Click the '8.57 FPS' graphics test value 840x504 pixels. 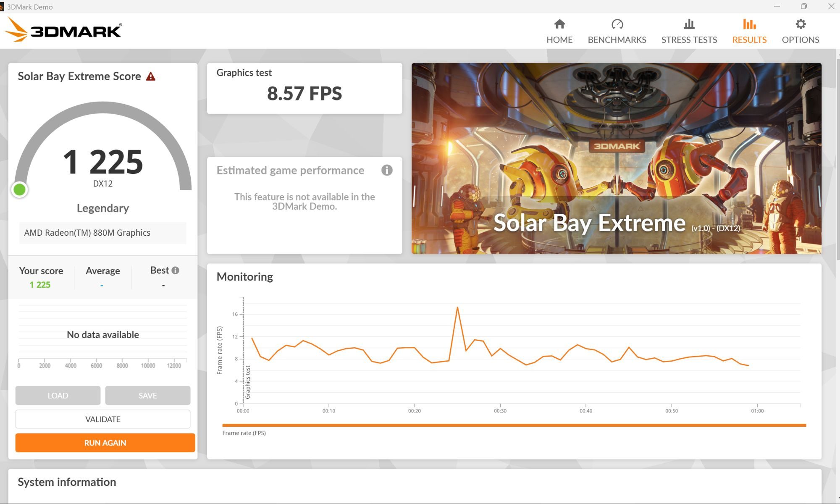pos(304,93)
